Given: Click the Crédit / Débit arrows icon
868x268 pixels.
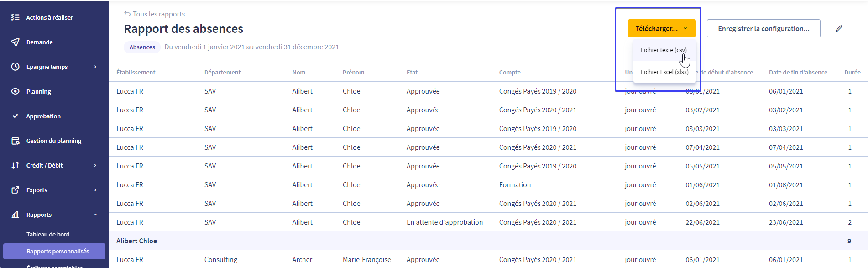Looking at the screenshot, I should [15, 165].
